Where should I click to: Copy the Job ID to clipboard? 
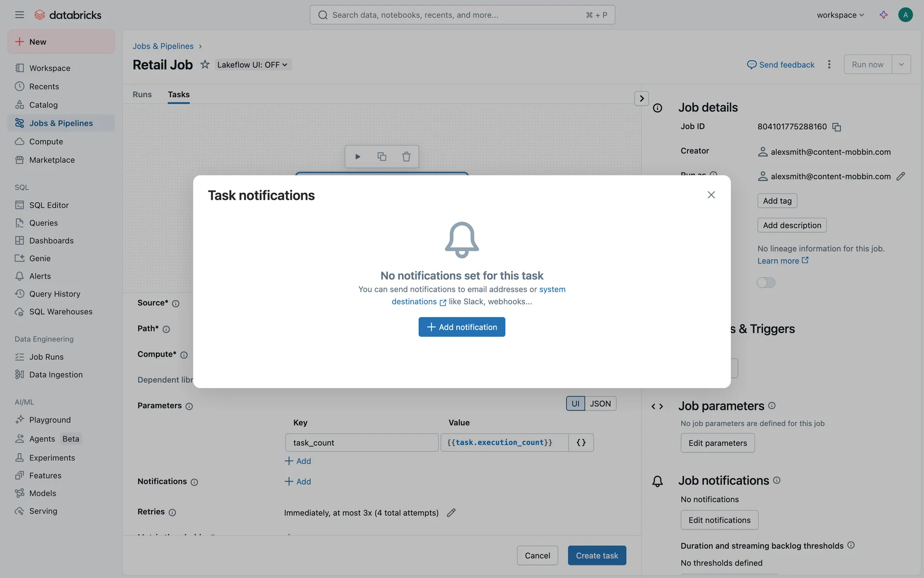[x=836, y=127]
